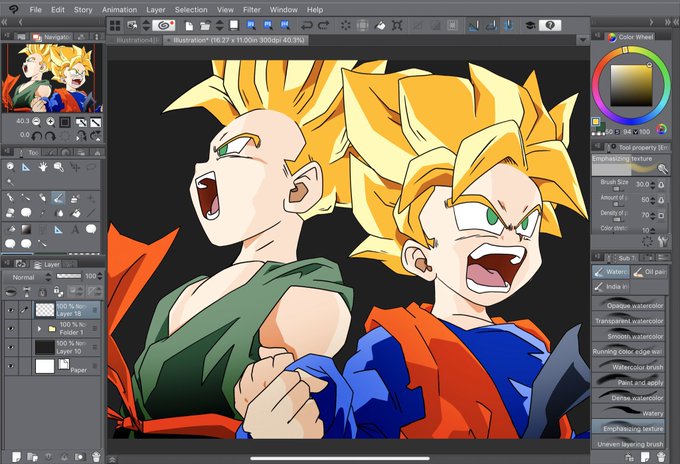Viewport: 680px width, 464px height.
Task: Hide Paper layer using its eye icon
Action: (x=10, y=366)
